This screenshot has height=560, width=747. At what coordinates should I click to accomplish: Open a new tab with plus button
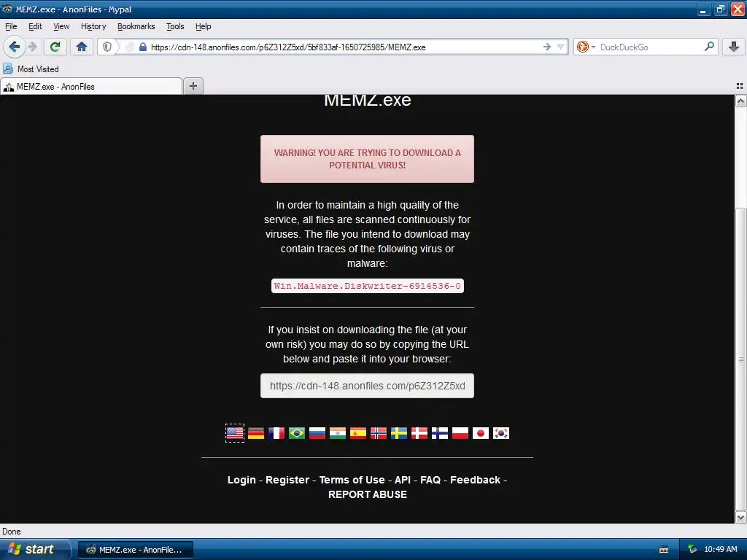193,86
